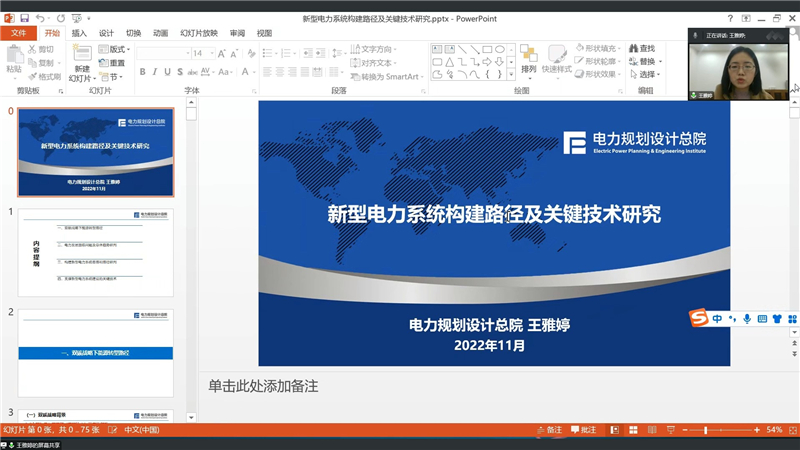The image size is (800, 450).
Task: Click the Sogou microphone voice input icon
Action: pos(747,319)
